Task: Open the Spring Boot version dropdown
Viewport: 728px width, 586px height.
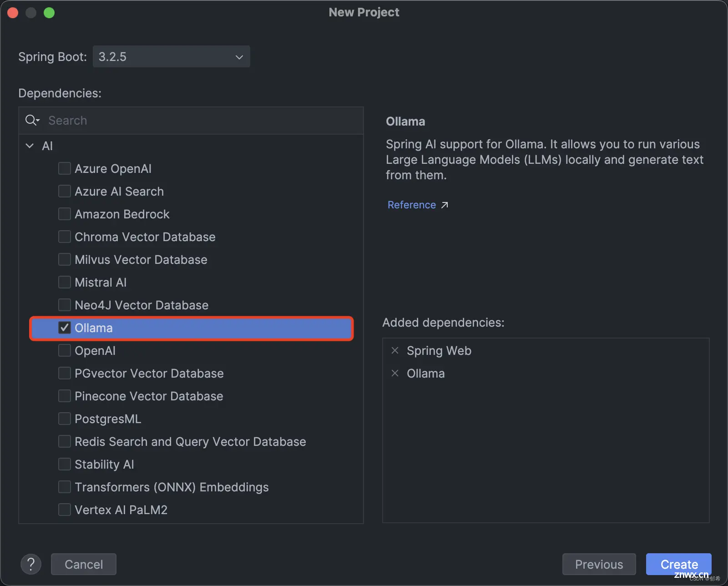Action: click(172, 56)
